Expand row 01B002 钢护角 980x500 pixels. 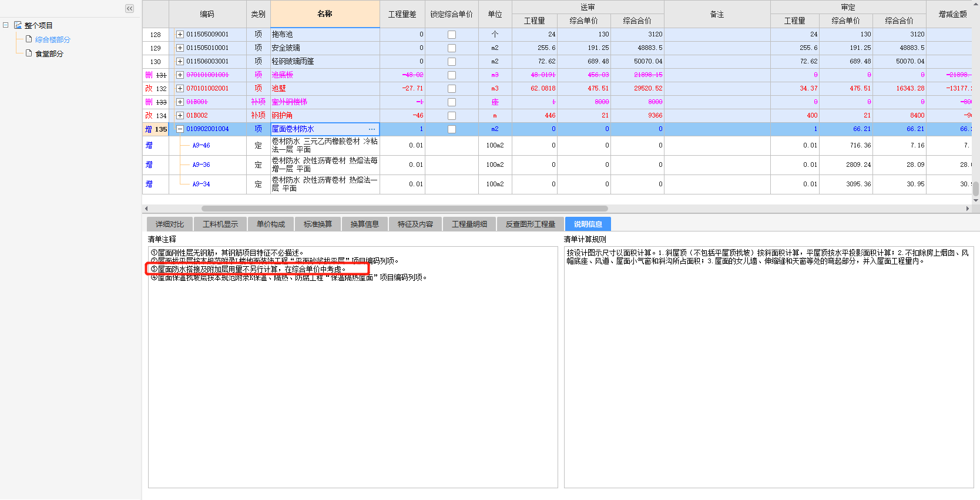click(x=180, y=116)
